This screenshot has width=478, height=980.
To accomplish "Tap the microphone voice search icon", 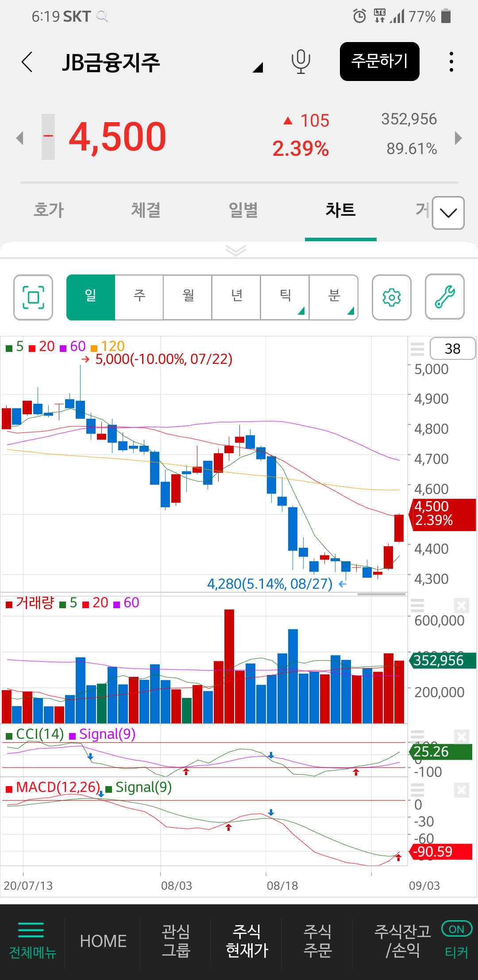I will coord(301,62).
